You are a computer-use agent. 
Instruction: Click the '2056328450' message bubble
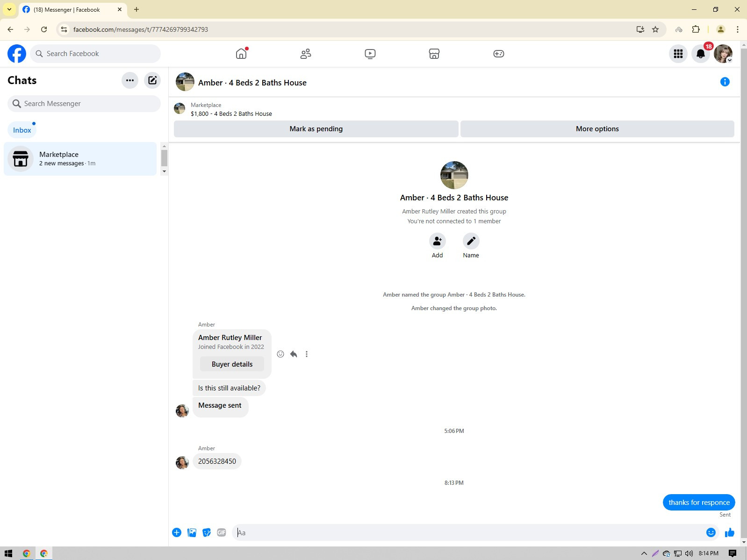pos(217,461)
